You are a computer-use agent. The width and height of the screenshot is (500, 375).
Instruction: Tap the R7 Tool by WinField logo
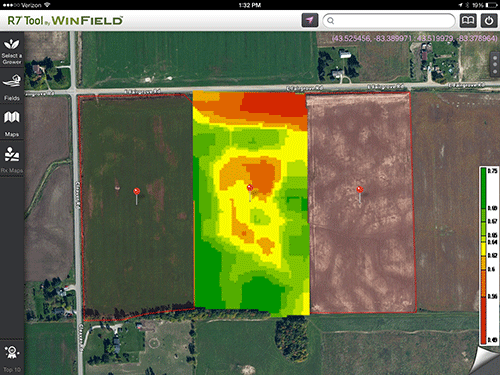tap(65, 21)
